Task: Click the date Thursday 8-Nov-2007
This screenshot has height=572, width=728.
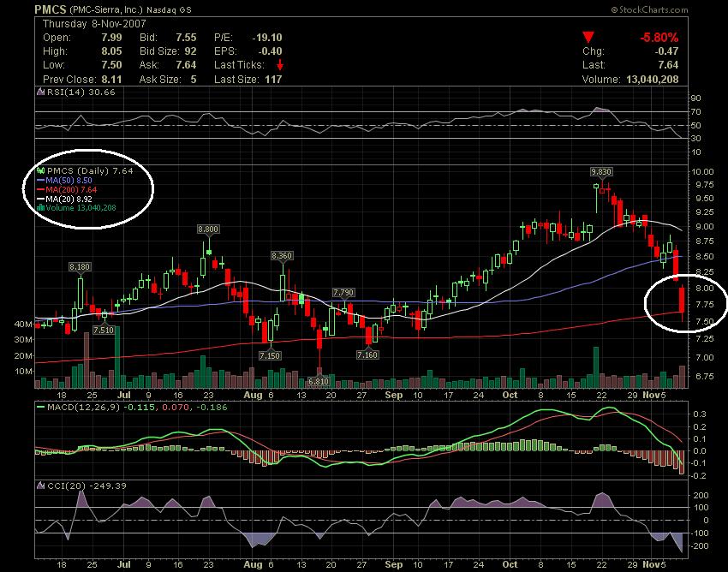Action: click(x=94, y=24)
